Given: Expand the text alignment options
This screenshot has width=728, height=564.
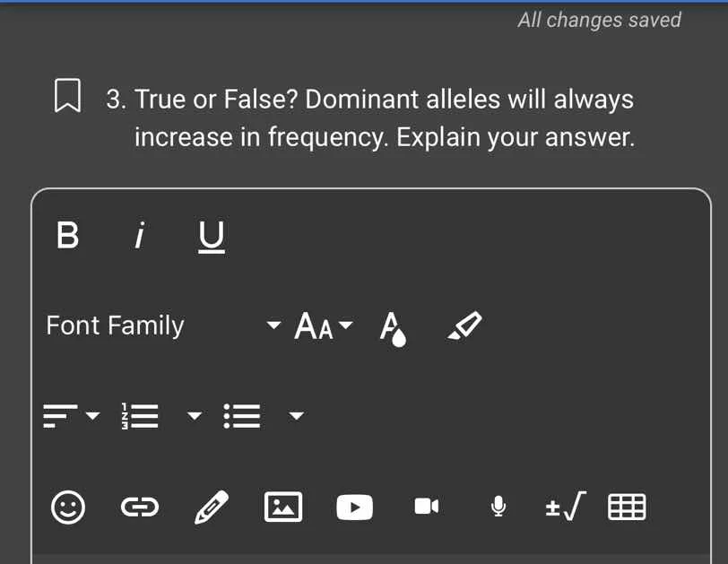Looking at the screenshot, I should 94,416.
